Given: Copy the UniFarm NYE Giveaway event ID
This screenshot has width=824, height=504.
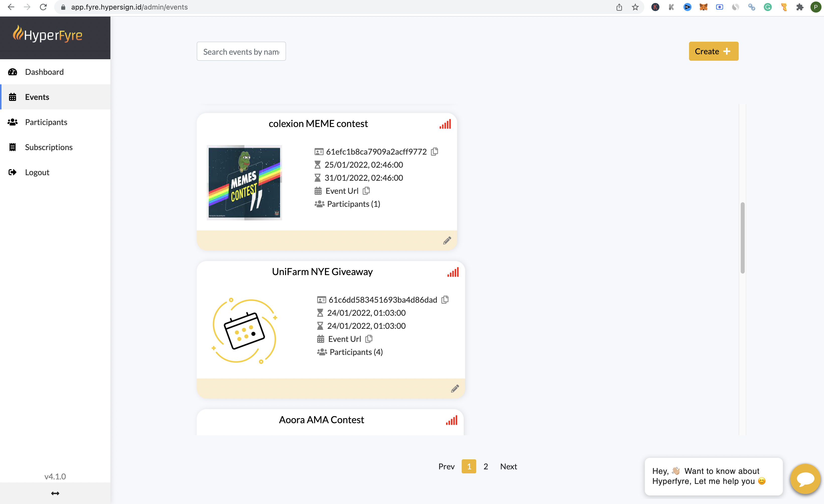Looking at the screenshot, I should [x=445, y=299].
